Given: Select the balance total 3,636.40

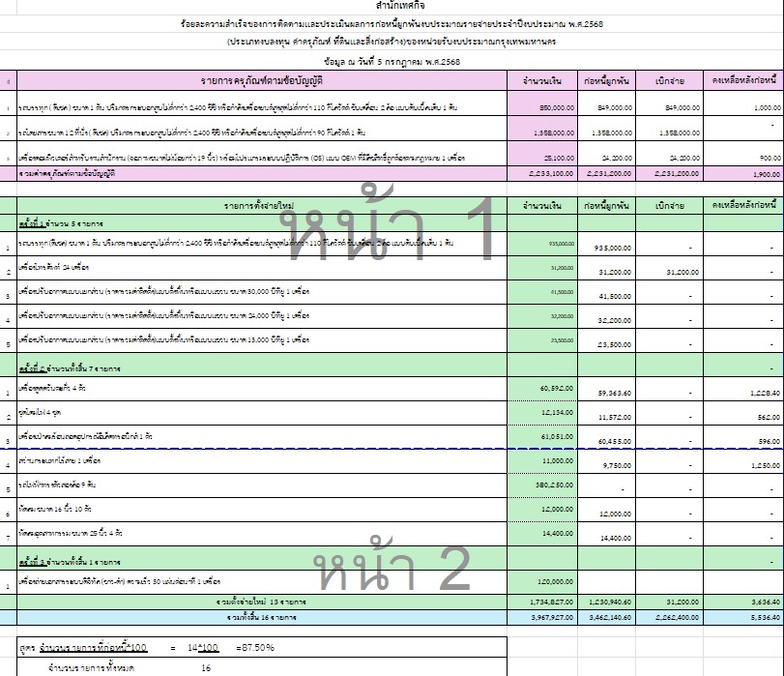Looking at the screenshot, I should pos(743,602).
